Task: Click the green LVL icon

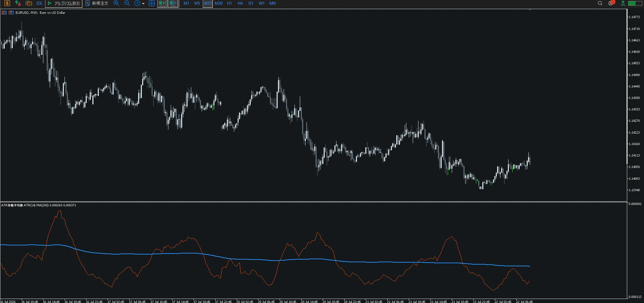Action: (623, 3)
